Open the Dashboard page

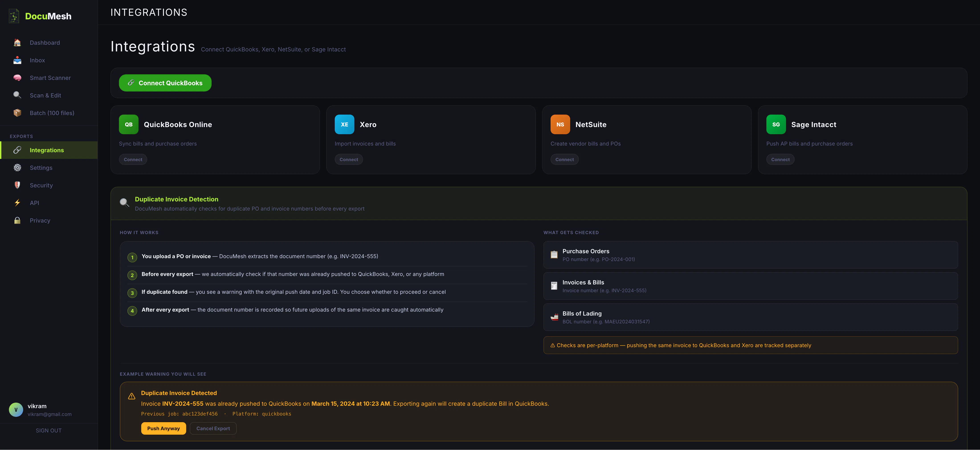coord(49,43)
